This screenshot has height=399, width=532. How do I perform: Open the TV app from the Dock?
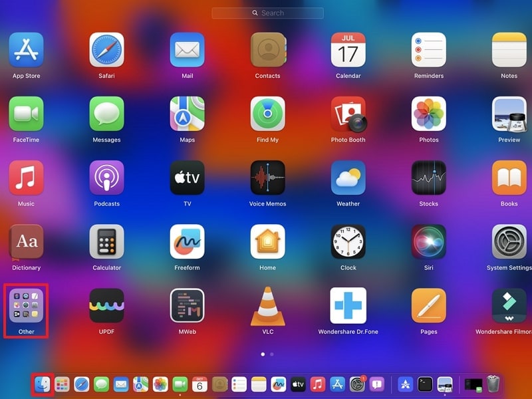(x=298, y=384)
